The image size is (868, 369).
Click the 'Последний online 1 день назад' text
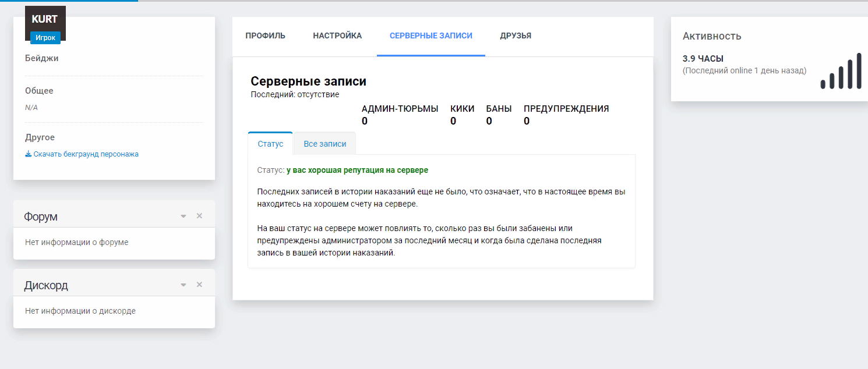pyautogui.click(x=744, y=70)
